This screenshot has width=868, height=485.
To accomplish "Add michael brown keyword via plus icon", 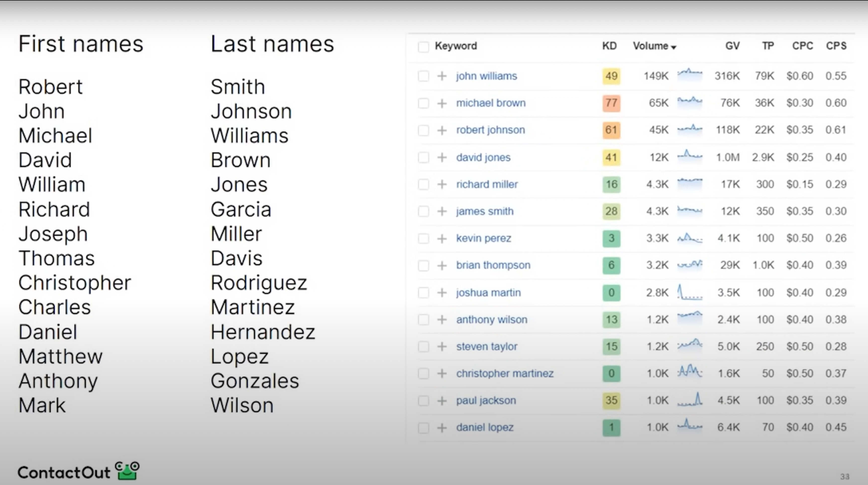I will coord(442,103).
